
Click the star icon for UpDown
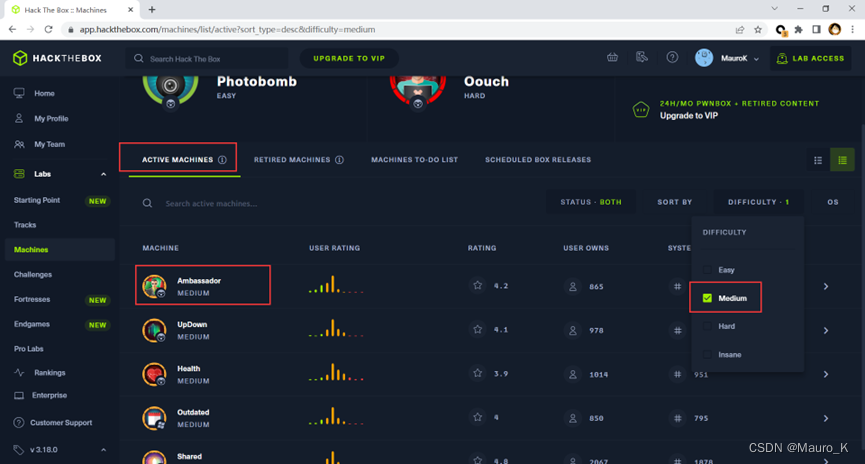tap(478, 329)
